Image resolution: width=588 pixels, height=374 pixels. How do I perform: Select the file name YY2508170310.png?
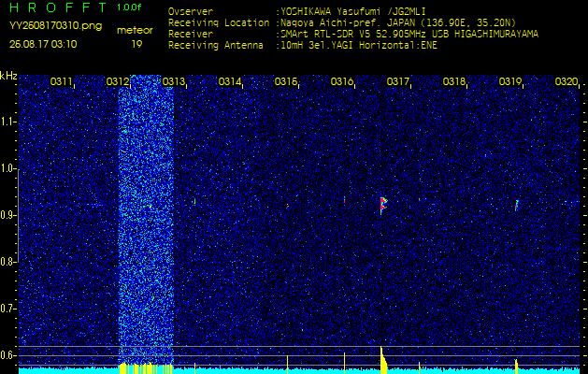point(55,26)
